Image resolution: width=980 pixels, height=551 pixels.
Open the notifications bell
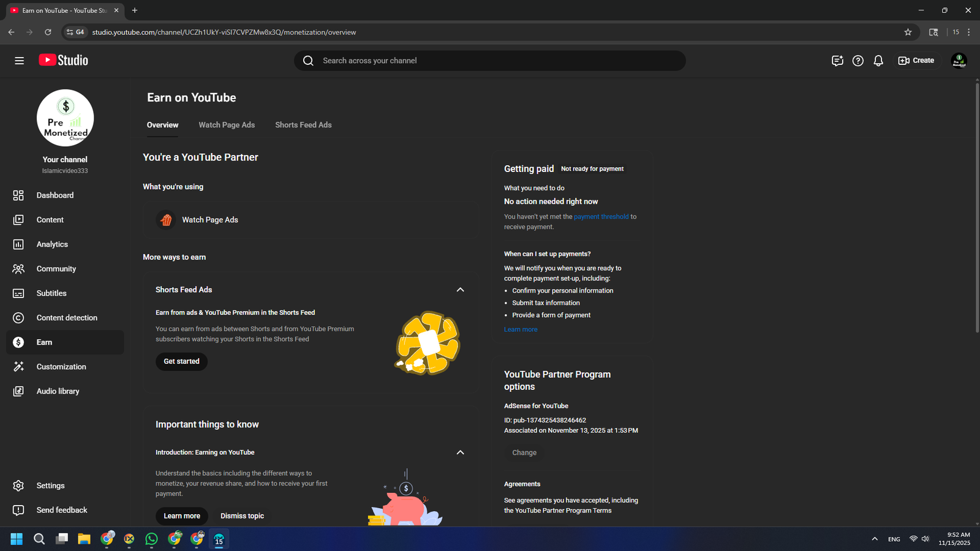[878, 61]
